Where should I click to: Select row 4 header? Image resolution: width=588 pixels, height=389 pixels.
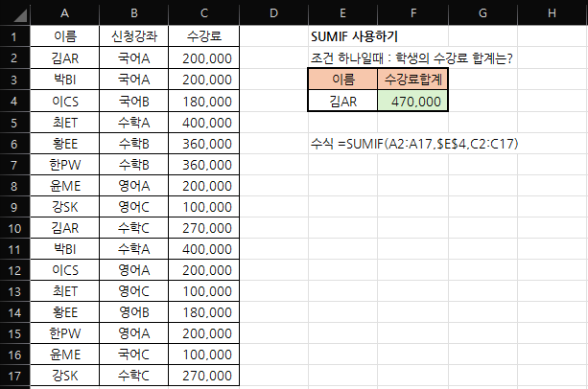[14, 102]
